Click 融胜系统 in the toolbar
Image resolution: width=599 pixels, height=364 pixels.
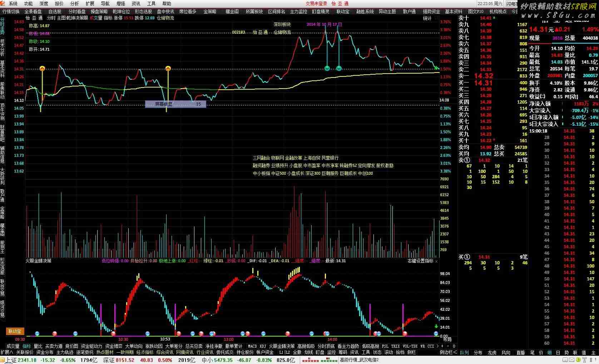click(365, 11)
